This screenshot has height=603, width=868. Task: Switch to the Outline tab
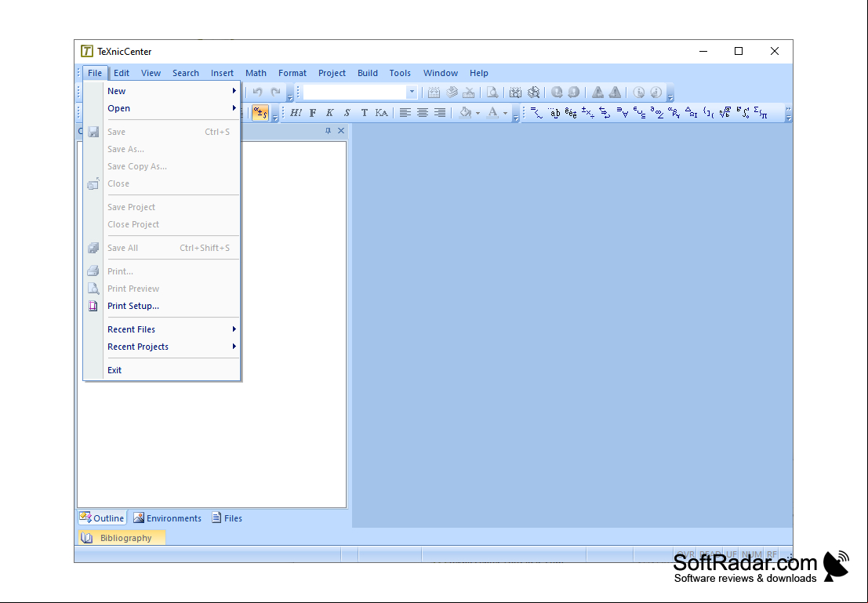[102, 518]
